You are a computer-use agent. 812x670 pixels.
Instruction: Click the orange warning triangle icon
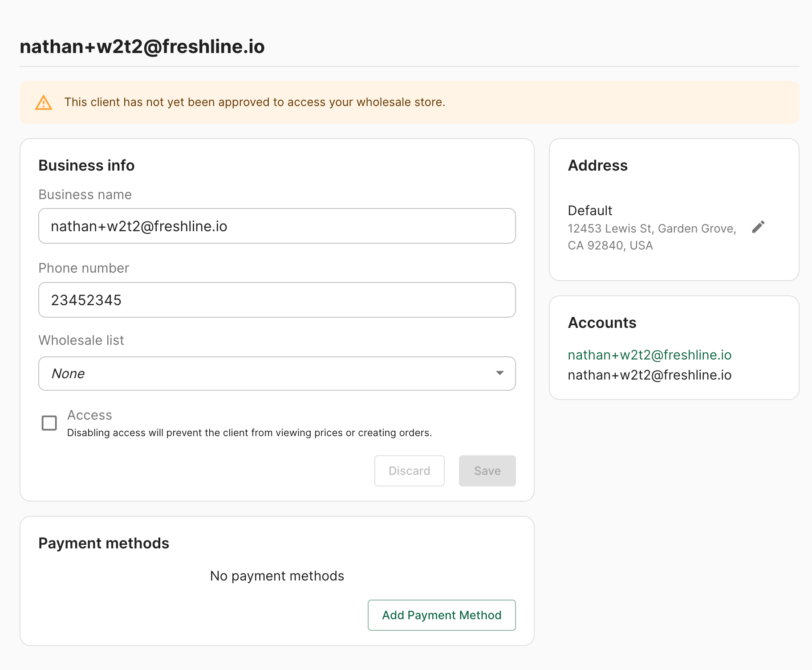pos(44,102)
